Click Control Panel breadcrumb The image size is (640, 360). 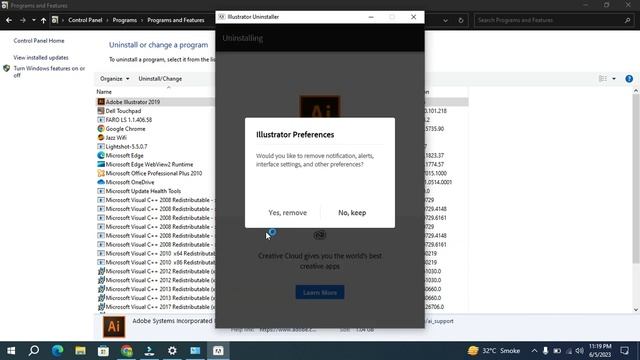pos(85,20)
